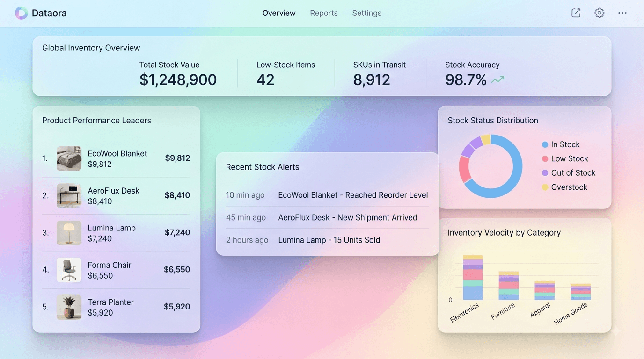Select the Overstock legend dot
Screen dimensions: 644x359
[x=545, y=187]
